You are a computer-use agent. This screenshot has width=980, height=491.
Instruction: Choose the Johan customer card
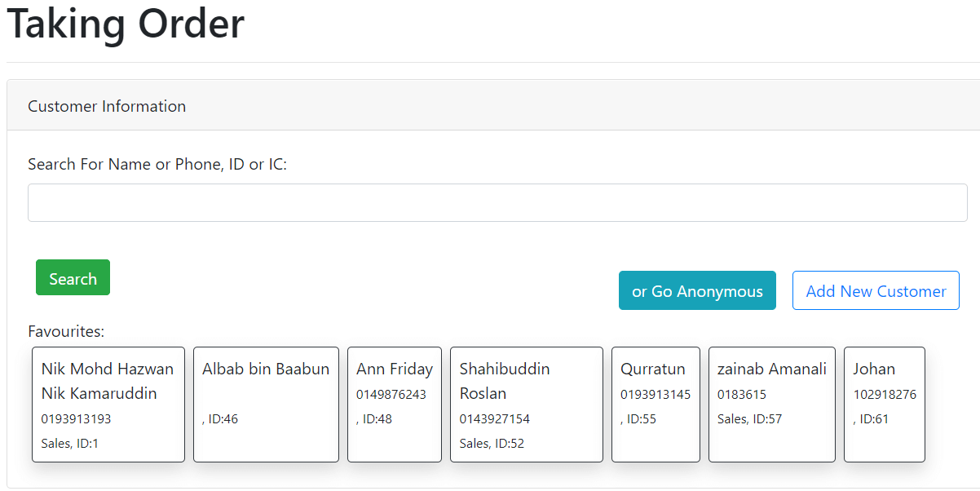(885, 405)
